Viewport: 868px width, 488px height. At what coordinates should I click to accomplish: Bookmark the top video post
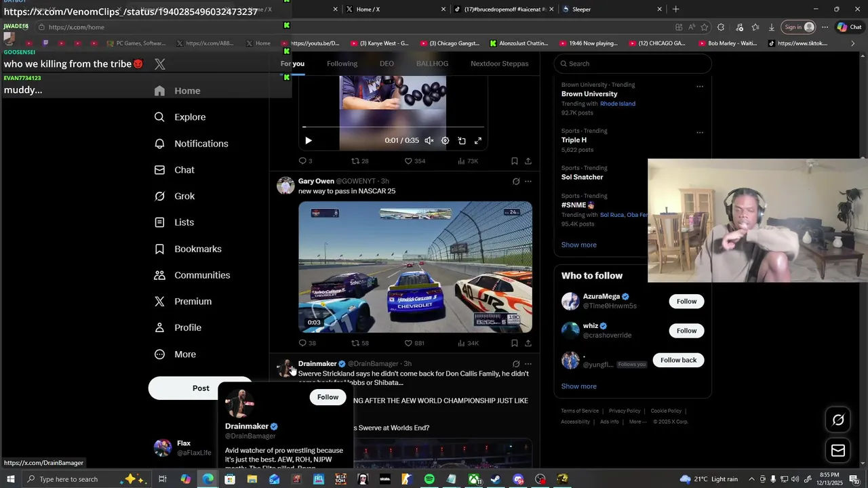tap(515, 161)
